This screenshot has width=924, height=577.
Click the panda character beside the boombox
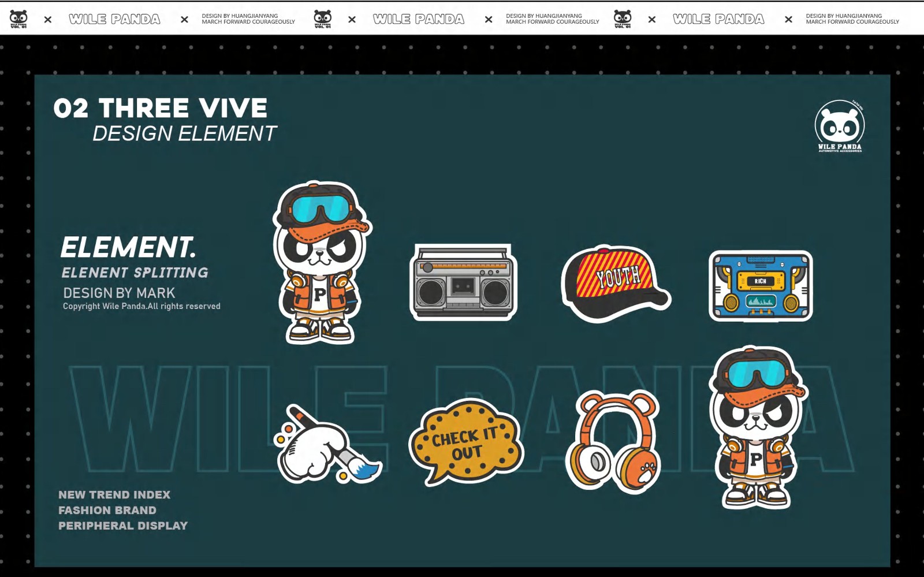(321, 263)
